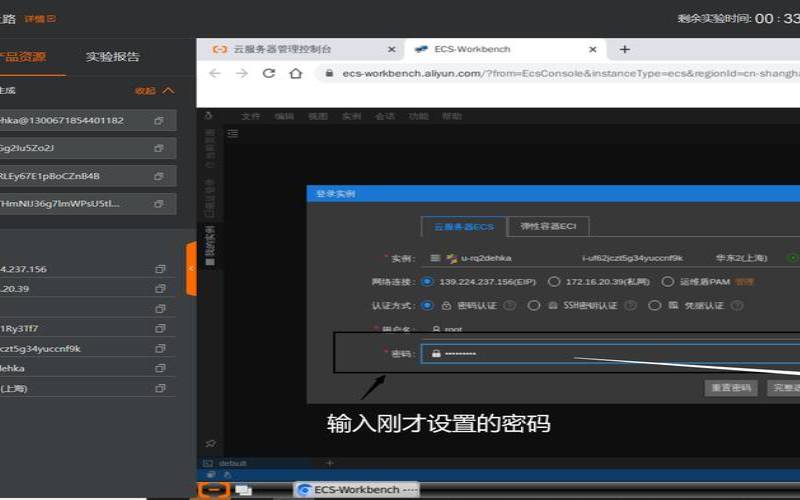
Task: Select the 139.224.237.156(EIP) network option
Action: (428, 282)
